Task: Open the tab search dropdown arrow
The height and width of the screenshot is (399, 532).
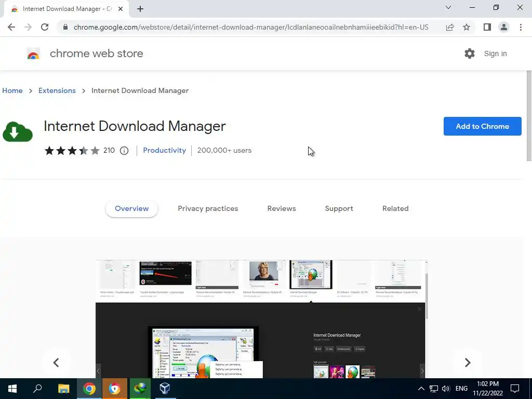Action: (x=448, y=7)
